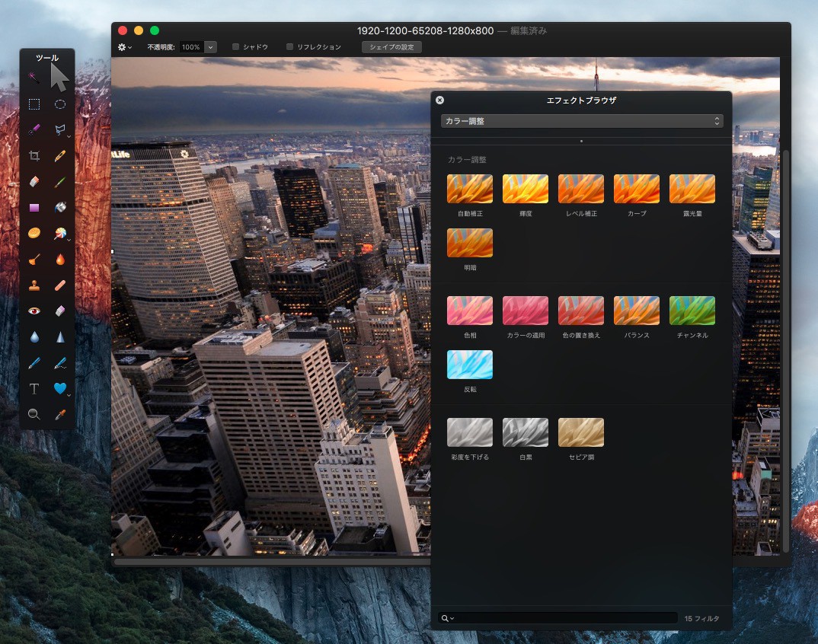Activate the Type (T) tool

(34, 388)
